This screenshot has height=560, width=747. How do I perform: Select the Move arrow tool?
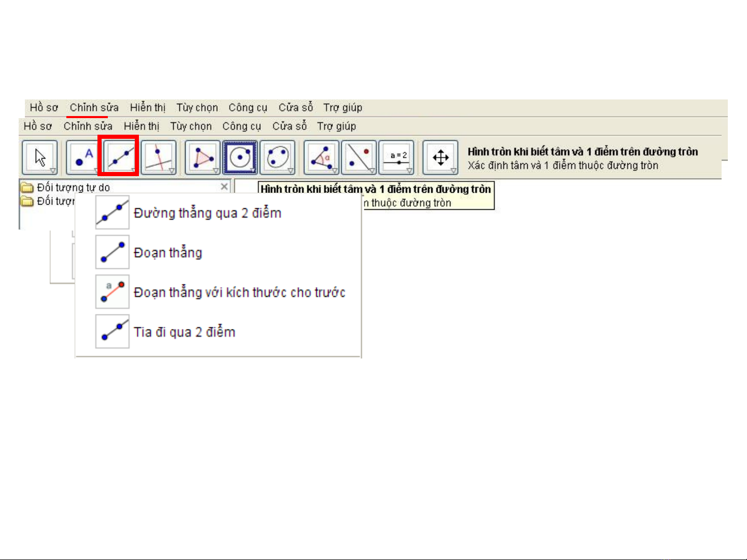coord(39,157)
